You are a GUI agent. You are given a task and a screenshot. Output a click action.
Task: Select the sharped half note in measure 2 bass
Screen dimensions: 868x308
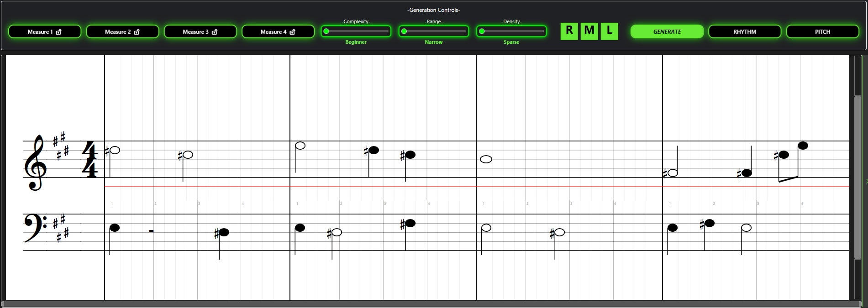[337, 232]
